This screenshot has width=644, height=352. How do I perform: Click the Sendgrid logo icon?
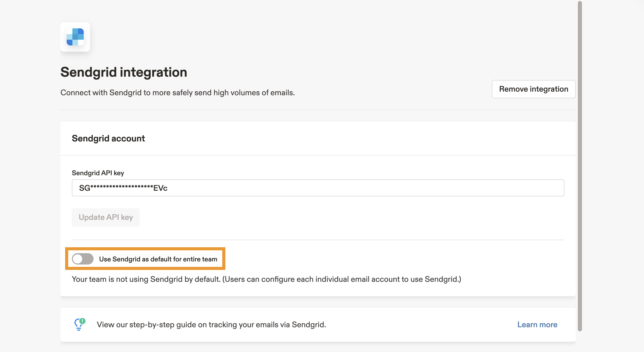point(75,37)
